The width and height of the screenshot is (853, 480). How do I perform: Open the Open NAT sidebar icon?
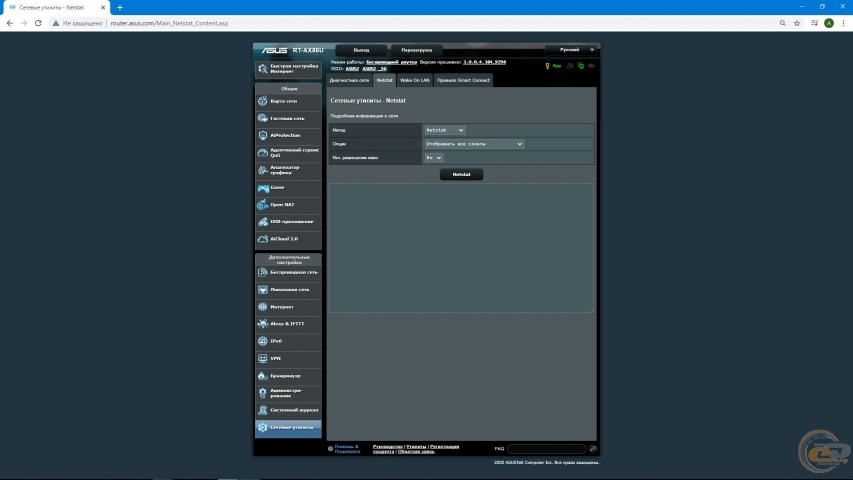[263, 205]
